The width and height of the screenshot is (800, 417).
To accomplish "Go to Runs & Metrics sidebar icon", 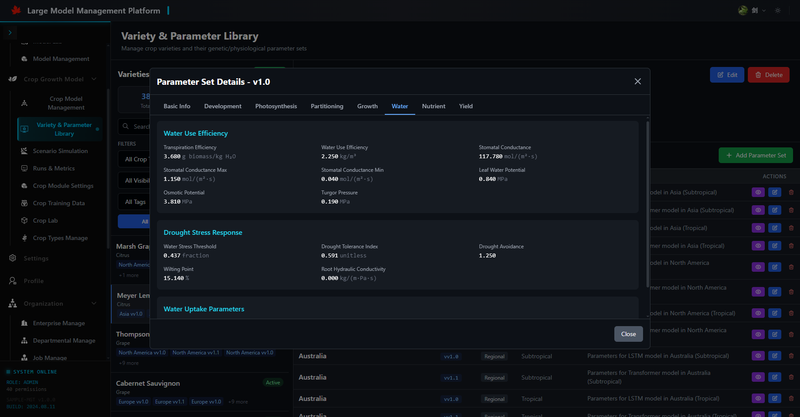I will [x=24, y=168].
